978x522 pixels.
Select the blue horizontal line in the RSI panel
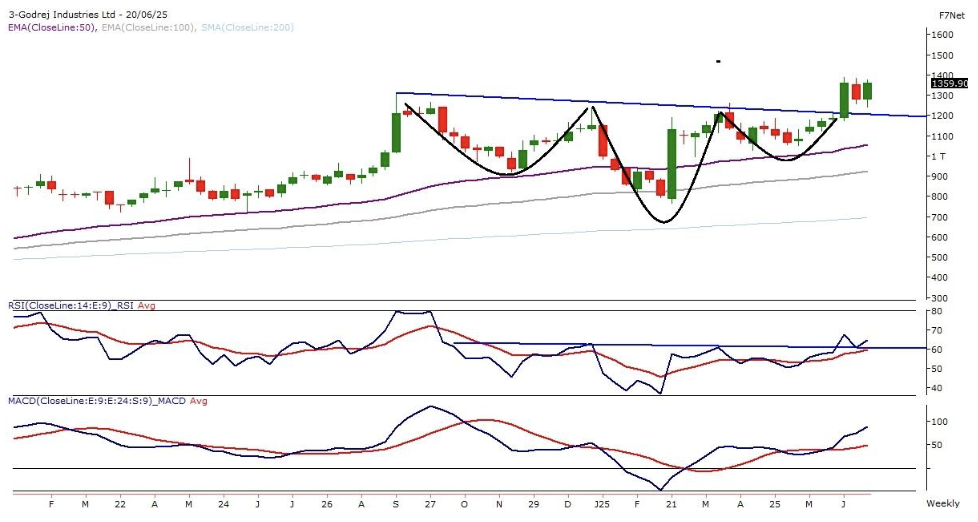(x=689, y=346)
